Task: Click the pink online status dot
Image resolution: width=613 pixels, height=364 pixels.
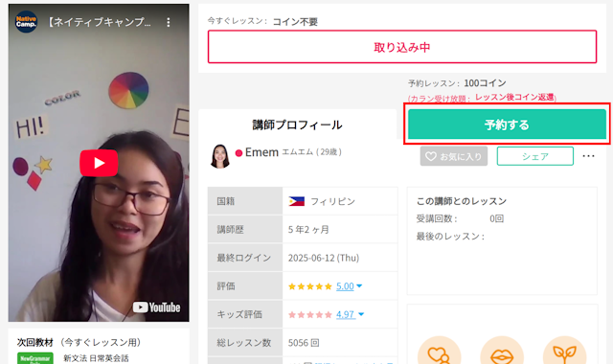Action: 238,153
